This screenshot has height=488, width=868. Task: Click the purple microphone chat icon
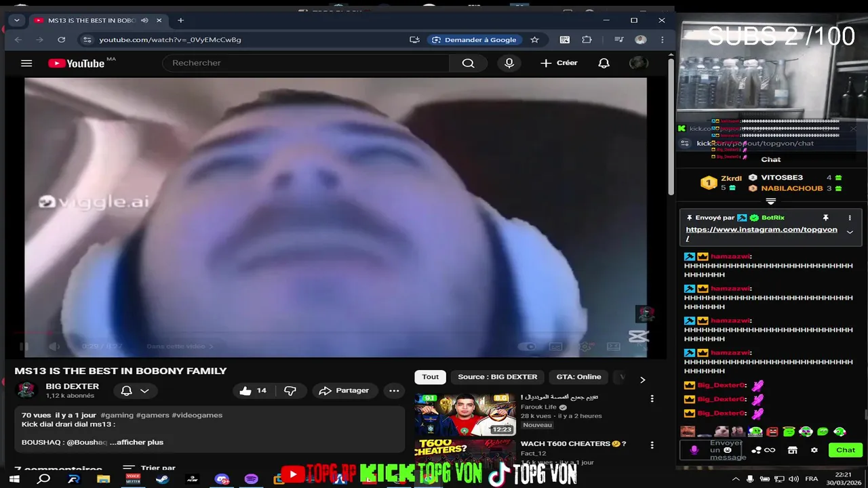(x=694, y=450)
